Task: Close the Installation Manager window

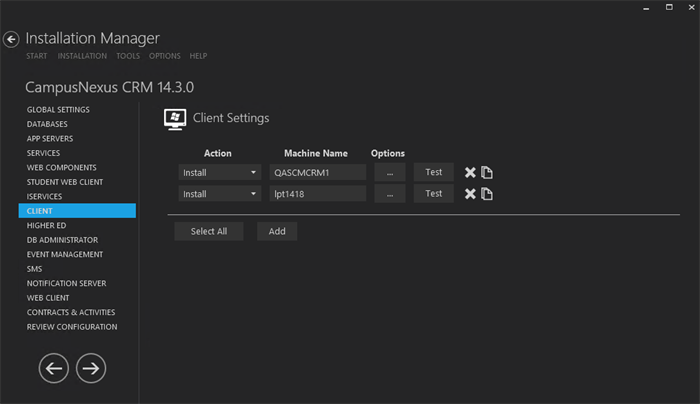Action: 692,7
